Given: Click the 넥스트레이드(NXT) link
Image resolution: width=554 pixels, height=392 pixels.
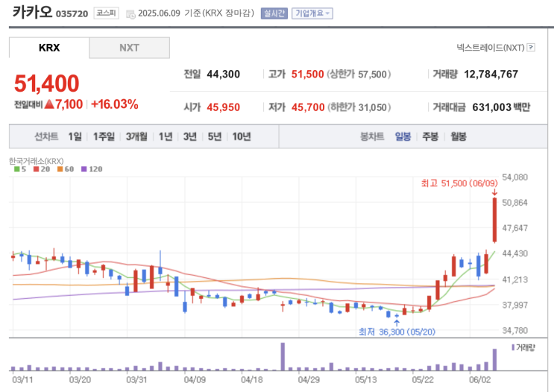Looking at the screenshot, I should point(491,48).
